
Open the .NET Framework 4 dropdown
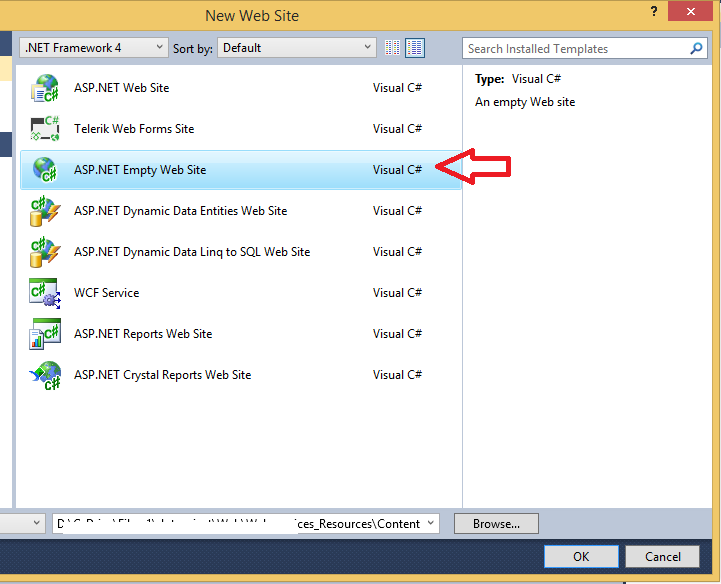(x=94, y=47)
